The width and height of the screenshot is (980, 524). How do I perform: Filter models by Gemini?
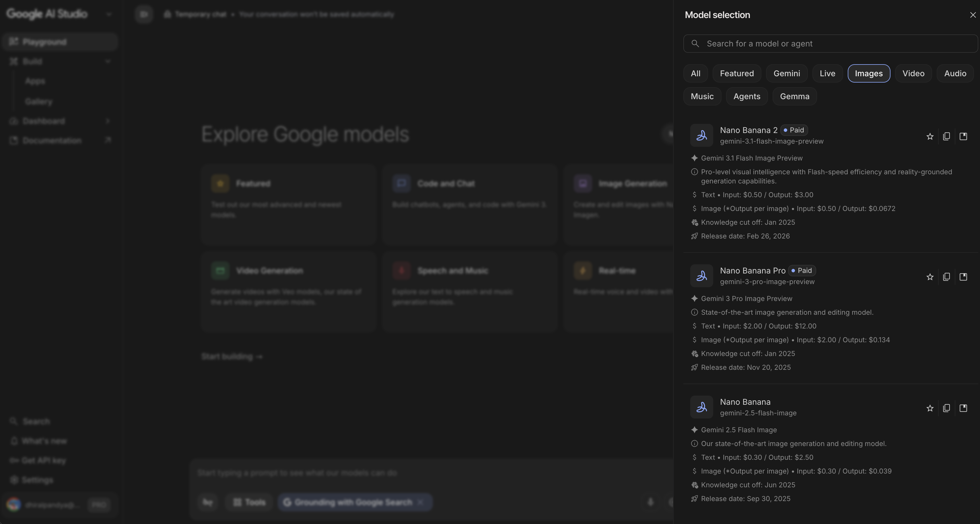coord(786,73)
